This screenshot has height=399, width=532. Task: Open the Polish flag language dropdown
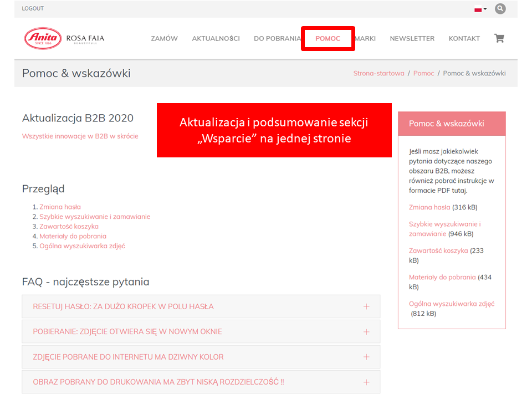480,9
